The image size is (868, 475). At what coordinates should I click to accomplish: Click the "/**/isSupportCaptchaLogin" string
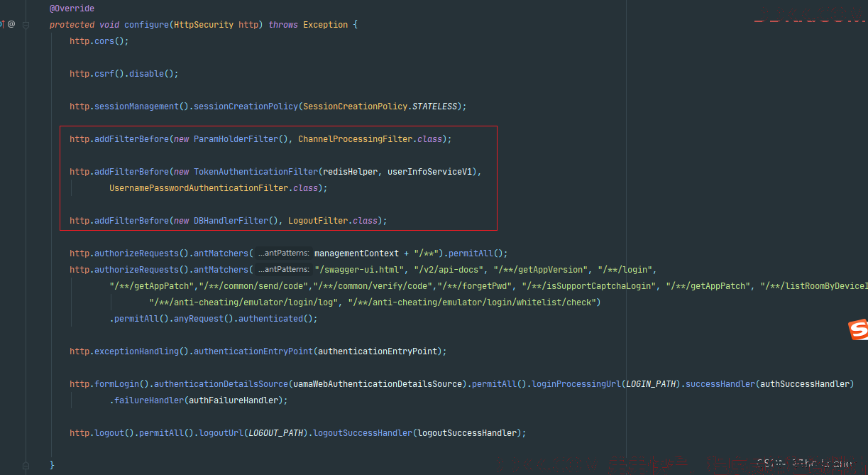(x=589, y=286)
